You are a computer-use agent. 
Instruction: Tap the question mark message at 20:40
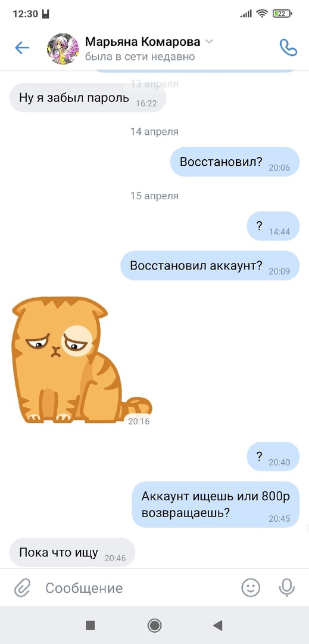click(273, 457)
